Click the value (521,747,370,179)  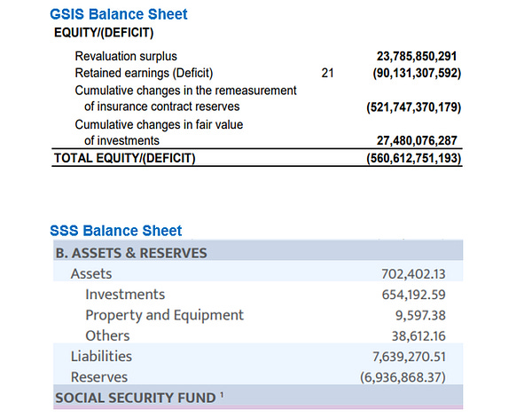(414, 107)
